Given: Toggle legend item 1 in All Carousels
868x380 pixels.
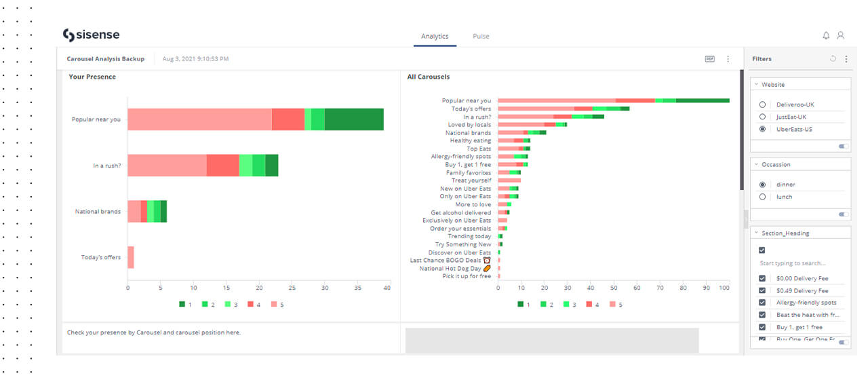Looking at the screenshot, I should (524, 305).
